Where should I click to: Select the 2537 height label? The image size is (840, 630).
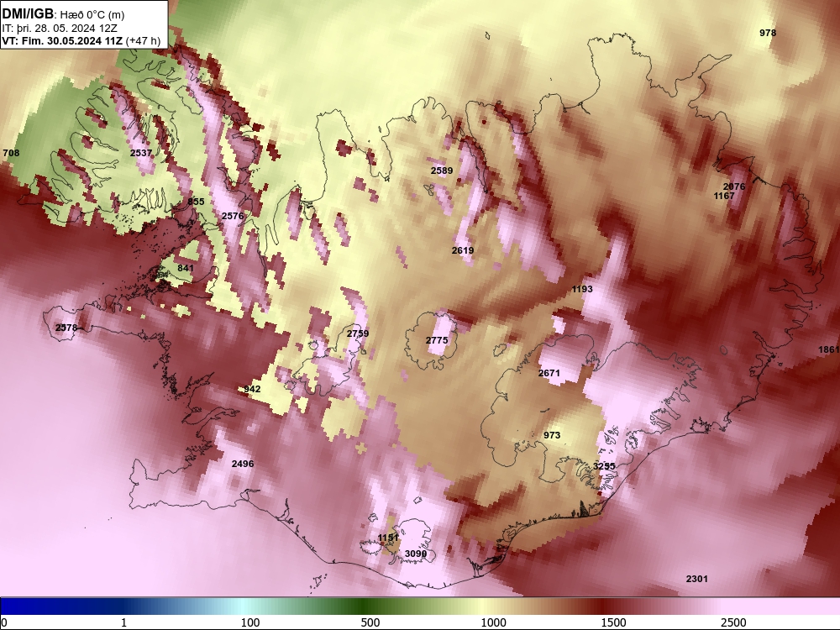point(141,153)
